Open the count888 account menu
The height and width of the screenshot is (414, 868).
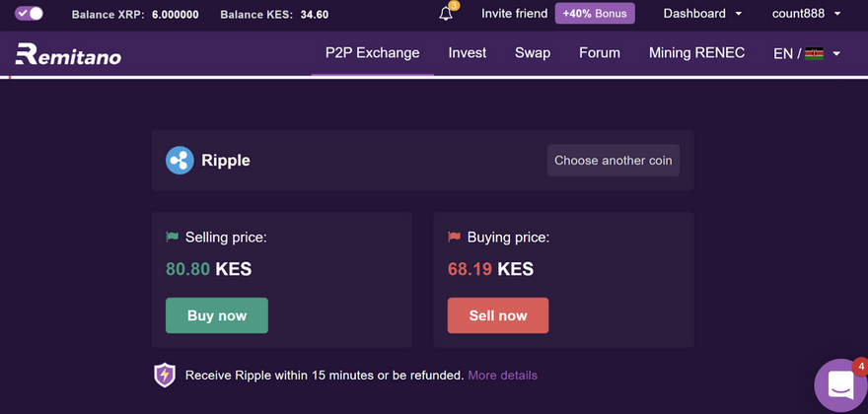pos(806,14)
